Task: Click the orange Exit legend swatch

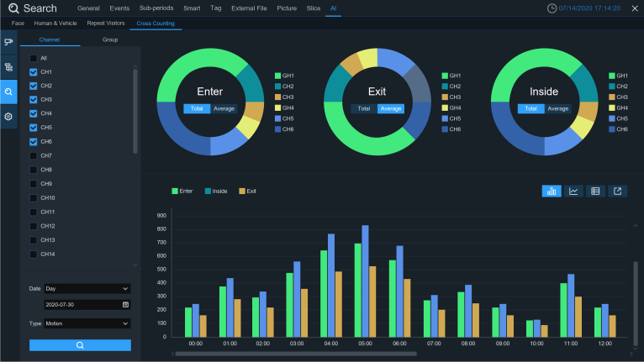Action: point(242,191)
